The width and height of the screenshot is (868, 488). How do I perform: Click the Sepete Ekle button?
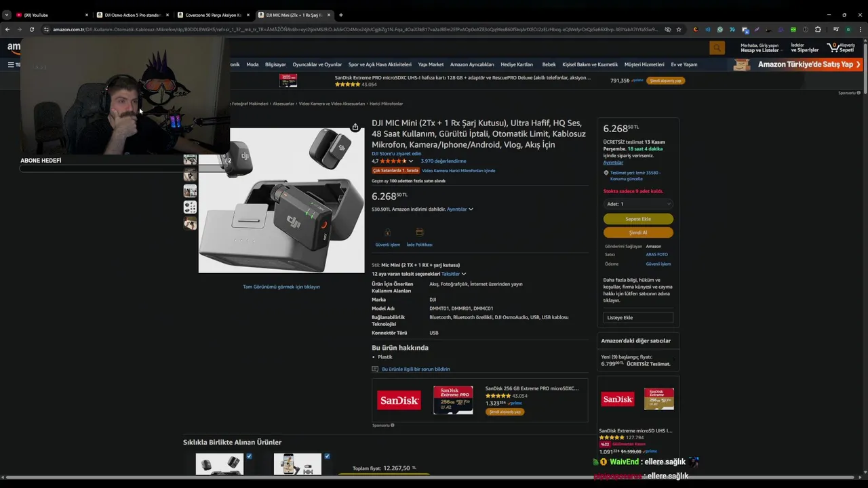coord(638,219)
